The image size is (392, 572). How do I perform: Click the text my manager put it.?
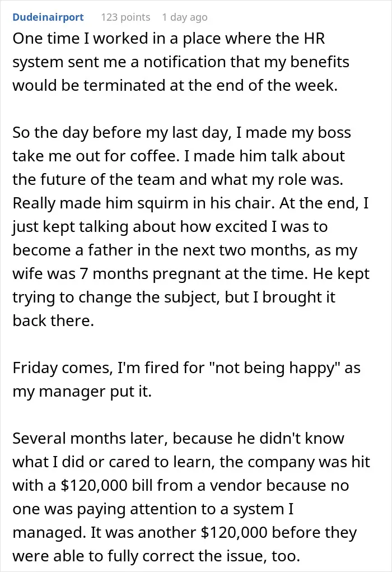point(82,392)
